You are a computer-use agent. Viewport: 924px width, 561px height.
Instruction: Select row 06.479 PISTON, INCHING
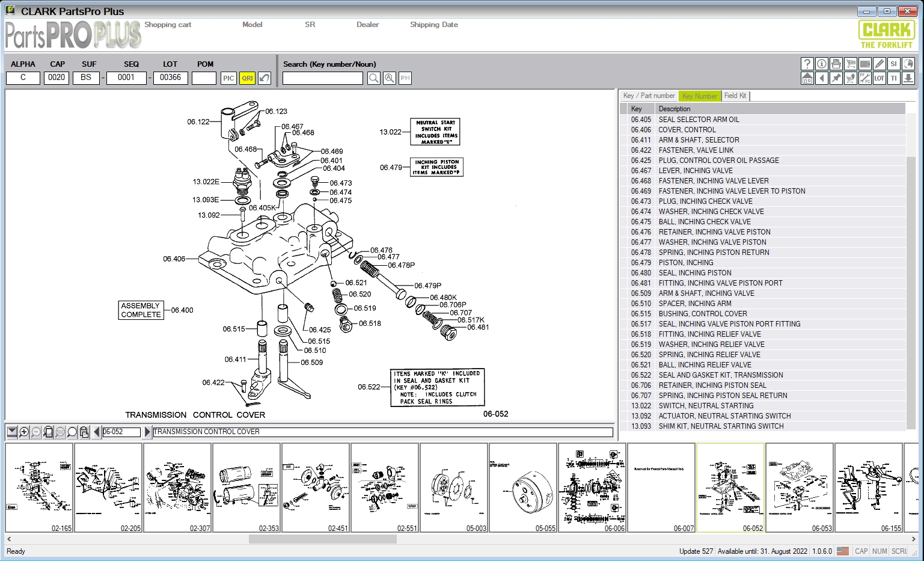pyautogui.click(x=762, y=263)
